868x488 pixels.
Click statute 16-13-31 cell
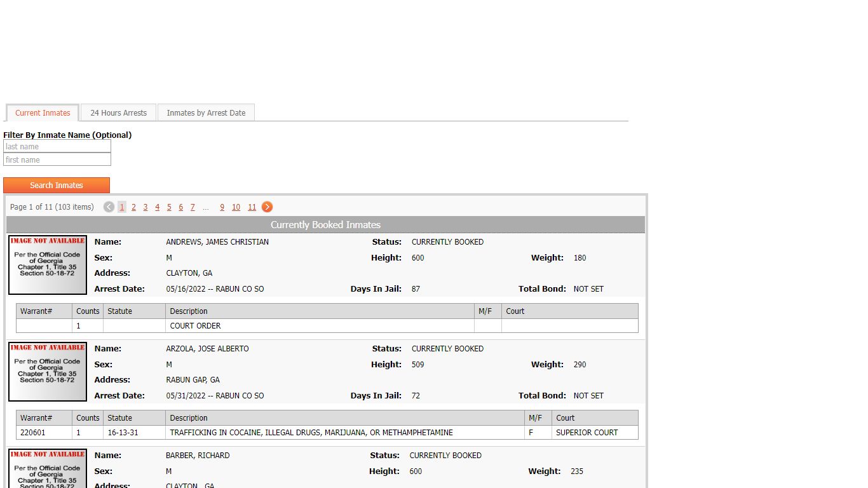134,433
